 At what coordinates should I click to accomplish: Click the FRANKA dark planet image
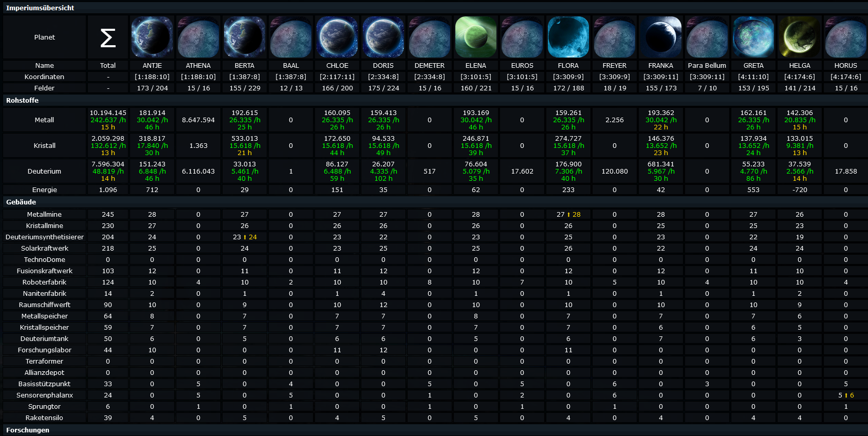(660, 37)
